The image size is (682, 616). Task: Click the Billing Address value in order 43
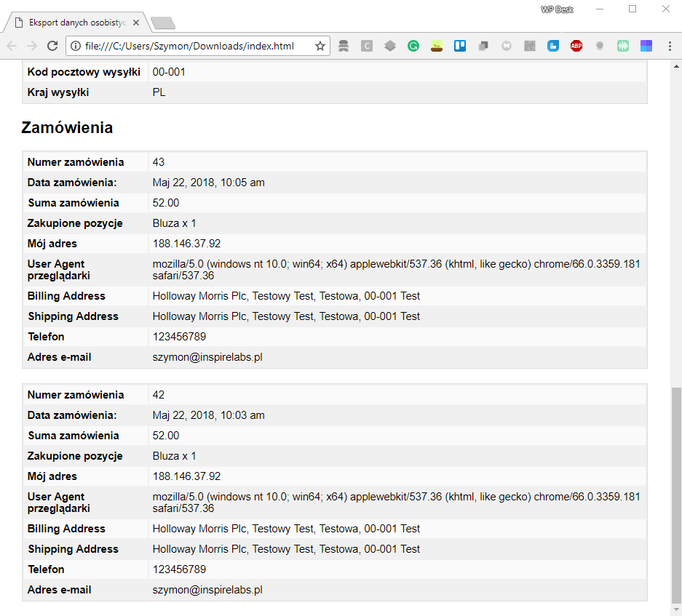pyautogui.click(x=286, y=296)
